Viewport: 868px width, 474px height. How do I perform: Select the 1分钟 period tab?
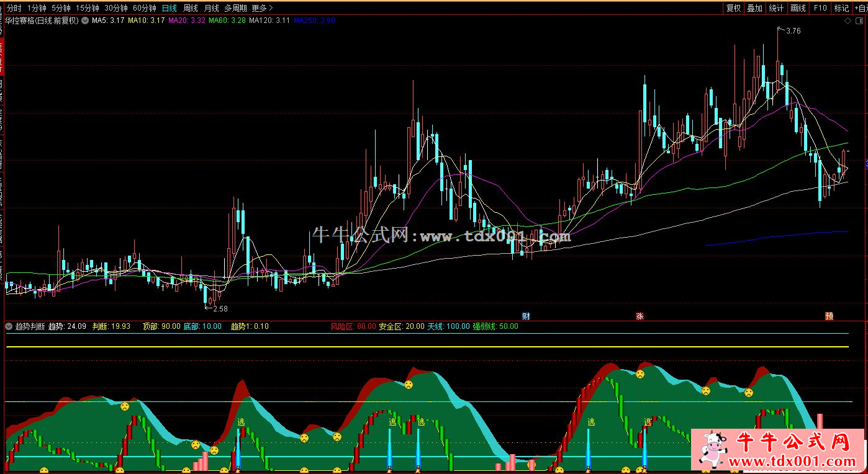point(37,8)
